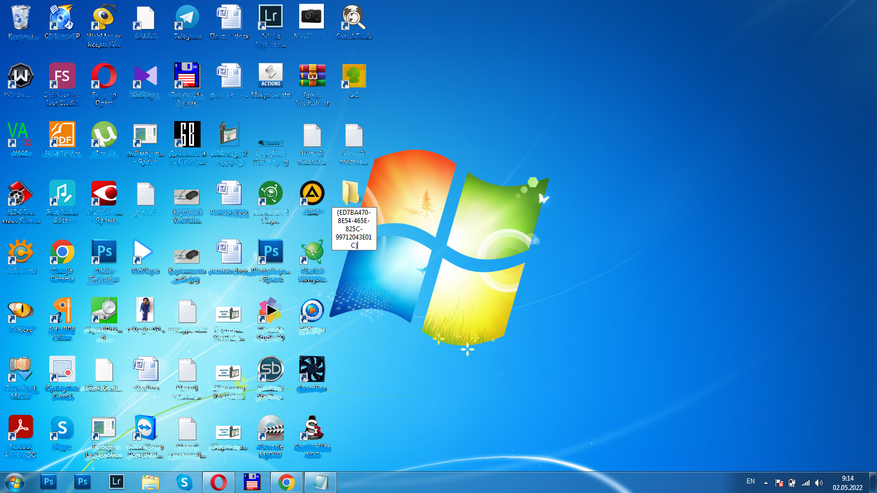This screenshot has height=493, width=877.
Task: Click the folder name edit box being renamed
Action: pyautogui.click(x=354, y=228)
